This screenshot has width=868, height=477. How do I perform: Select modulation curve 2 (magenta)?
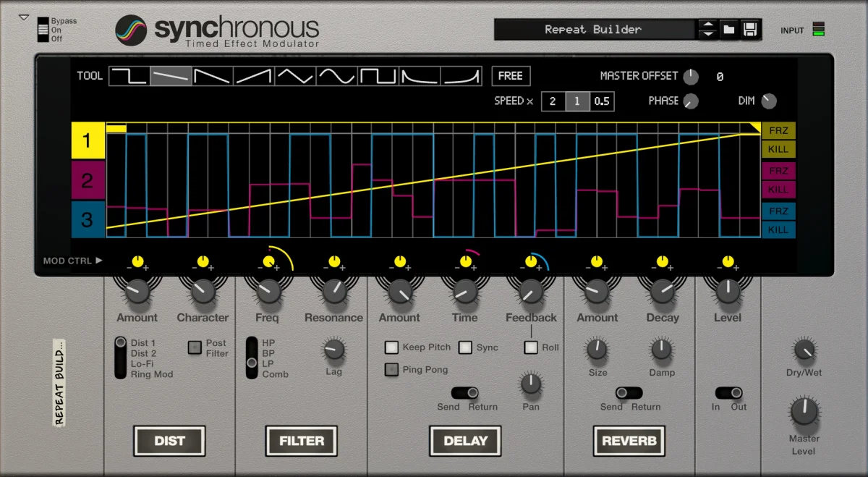point(88,180)
